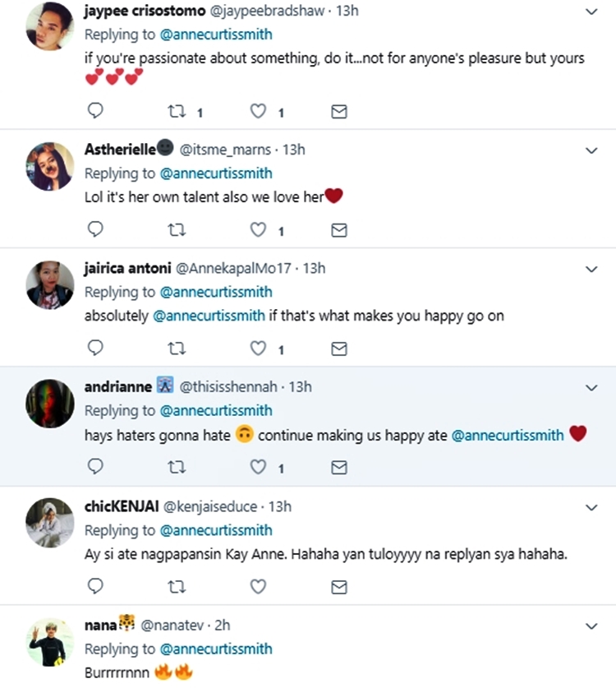Retweet jaypee crisostomo's tweet

177,112
